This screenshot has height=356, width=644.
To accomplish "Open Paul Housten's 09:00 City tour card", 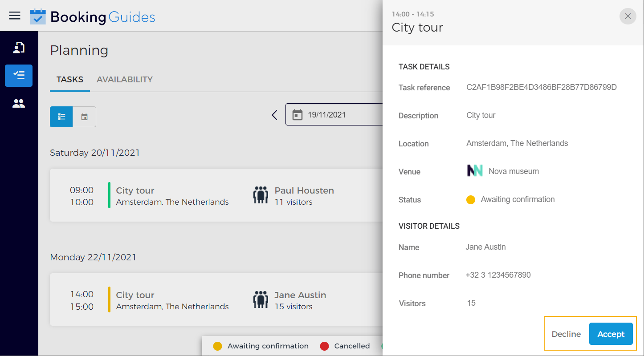I will (x=216, y=195).
